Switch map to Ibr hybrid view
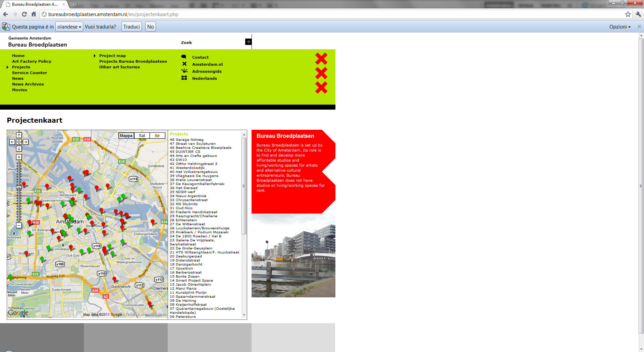The height and width of the screenshot is (352, 644). 157,136
